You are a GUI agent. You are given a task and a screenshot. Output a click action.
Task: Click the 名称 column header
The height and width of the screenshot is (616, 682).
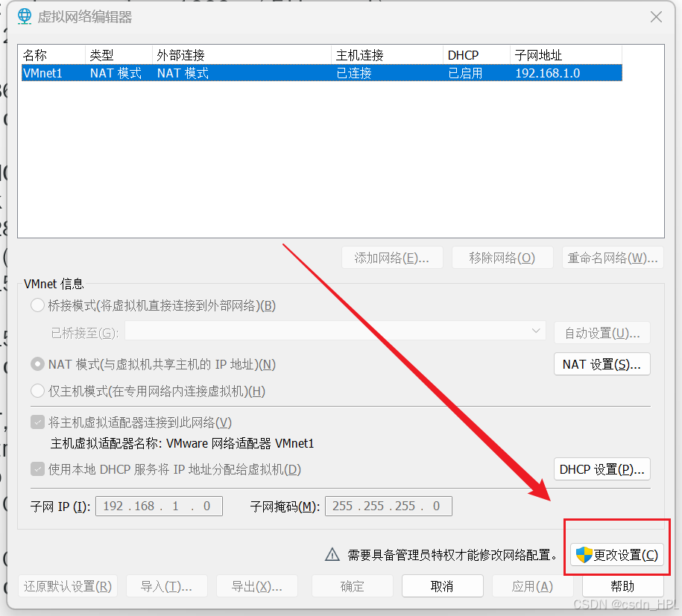point(51,55)
